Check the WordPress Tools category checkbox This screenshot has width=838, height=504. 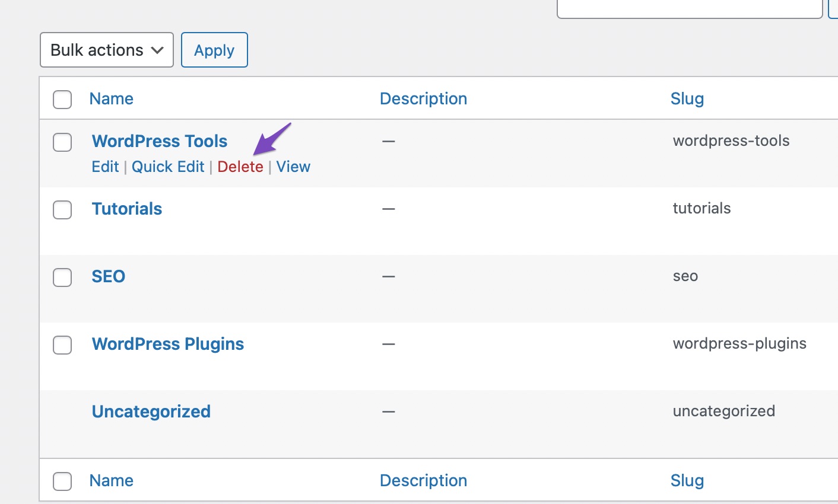62,142
